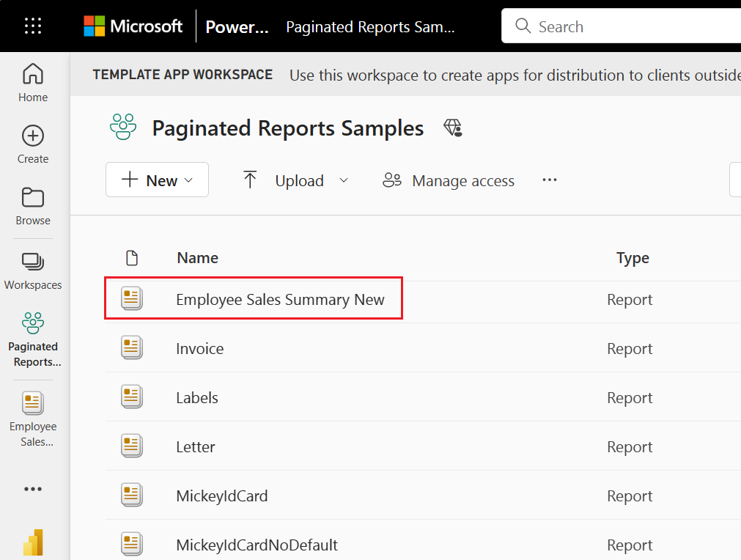Open the more options ellipsis in the toolbar
The width and height of the screenshot is (741, 560).
pyautogui.click(x=550, y=180)
